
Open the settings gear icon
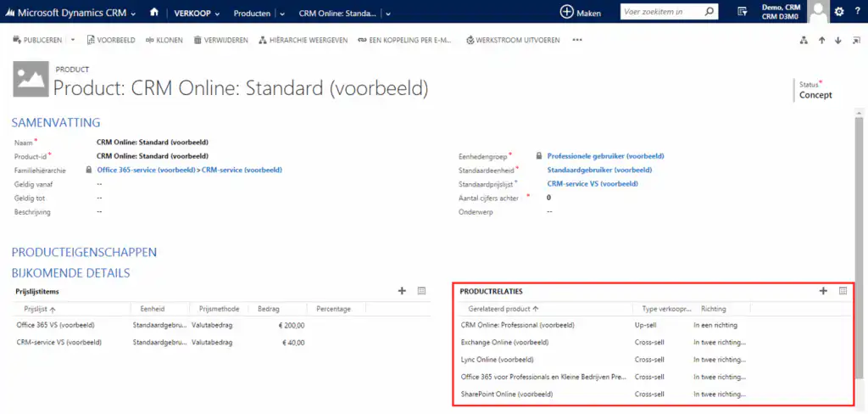(838, 12)
